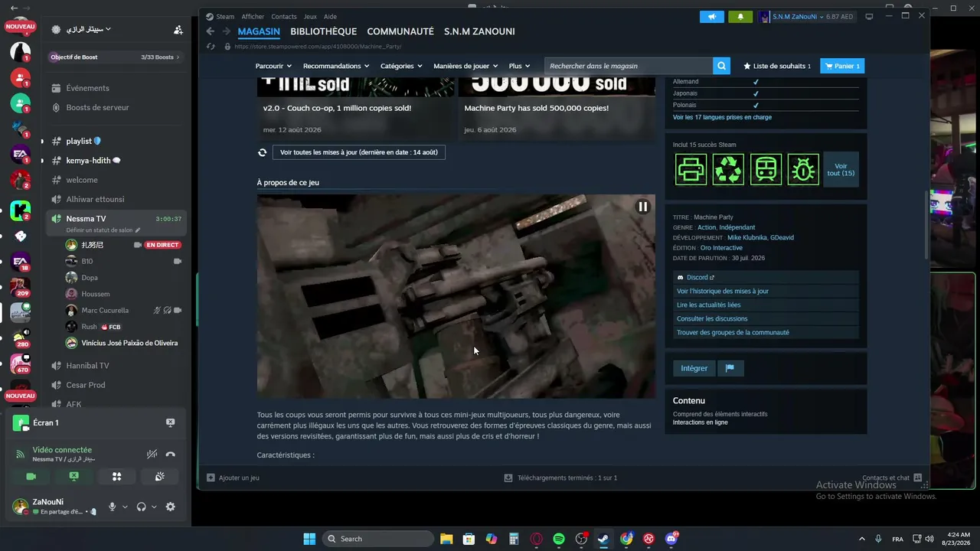The width and height of the screenshot is (980, 551).
Task: Open the v2.0 Couch co-op update card
Action: point(354,107)
